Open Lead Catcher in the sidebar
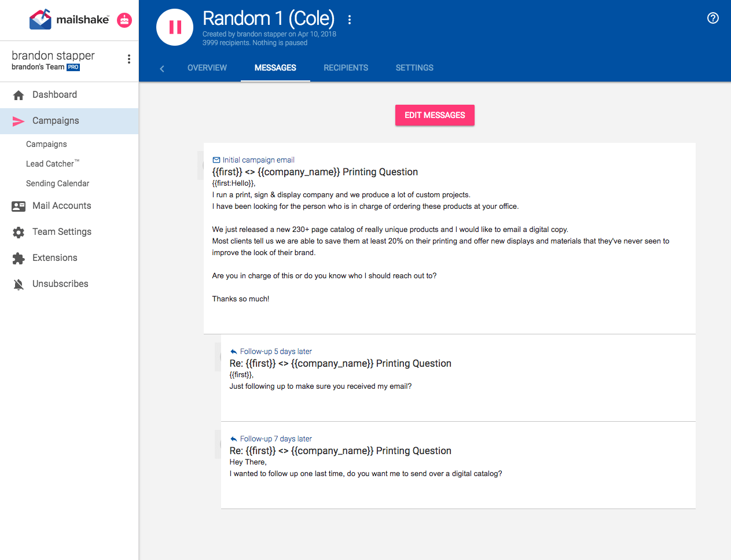This screenshot has height=560, width=731. click(x=53, y=164)
